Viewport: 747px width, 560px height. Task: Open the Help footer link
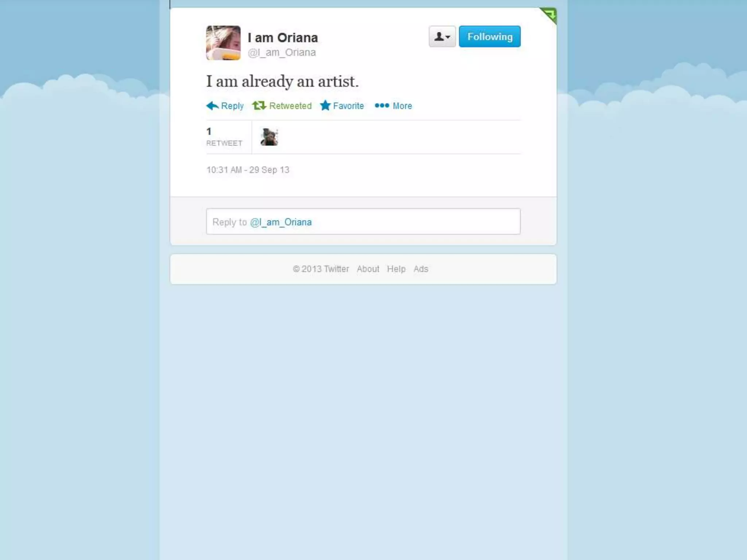pyautogui.click(x=396, y=269)
